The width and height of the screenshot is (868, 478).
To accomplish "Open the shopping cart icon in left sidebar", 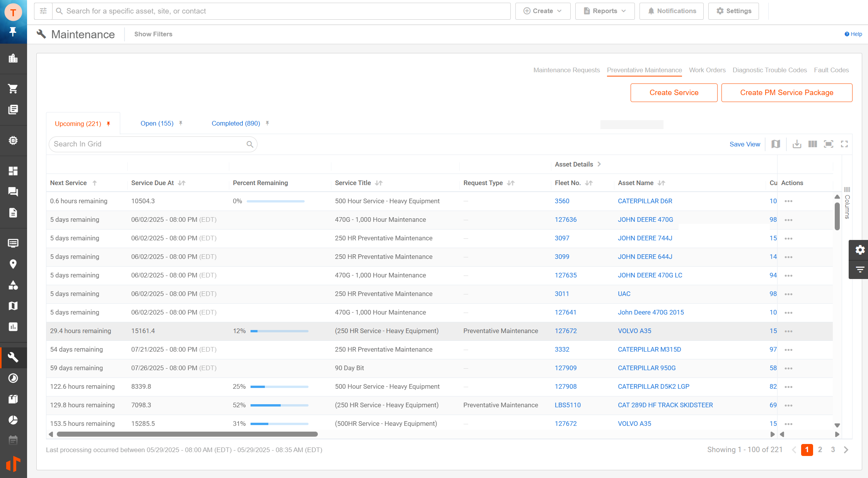I will pos(13,89).
